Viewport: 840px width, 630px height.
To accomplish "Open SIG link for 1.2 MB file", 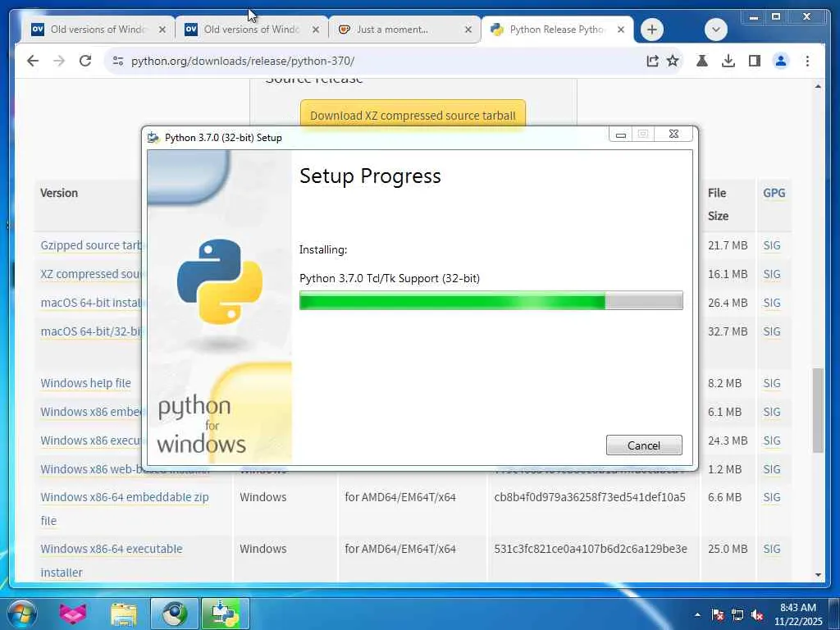I will [771, 469].
